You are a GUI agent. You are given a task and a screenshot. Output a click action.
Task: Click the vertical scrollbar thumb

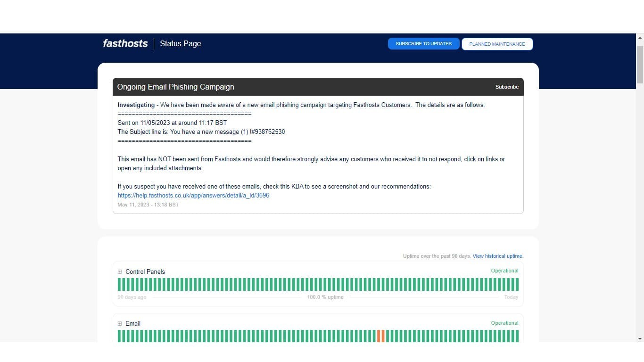(640, 65)
